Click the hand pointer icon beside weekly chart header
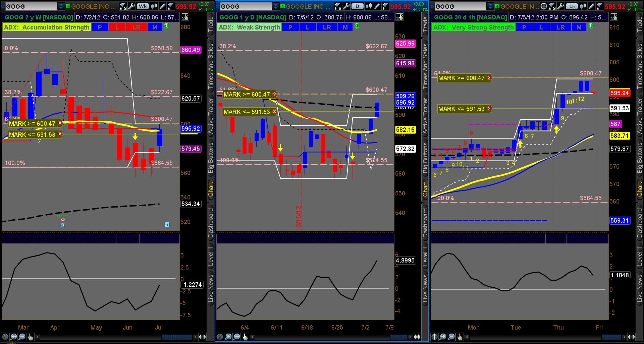Screen dimensions: 644x344 coord(185,17)
